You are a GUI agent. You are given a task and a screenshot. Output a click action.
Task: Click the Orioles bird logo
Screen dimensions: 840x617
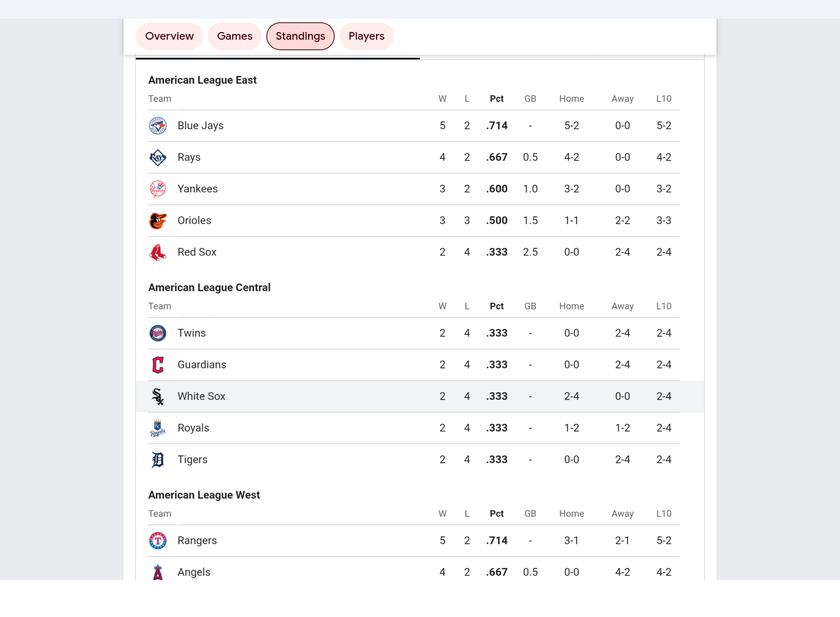158,221
